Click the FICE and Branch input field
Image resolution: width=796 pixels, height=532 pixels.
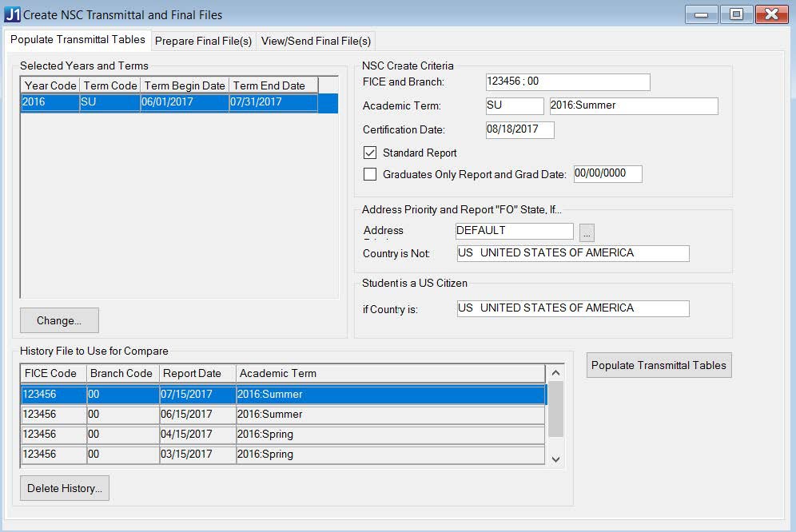click(567, 81)
